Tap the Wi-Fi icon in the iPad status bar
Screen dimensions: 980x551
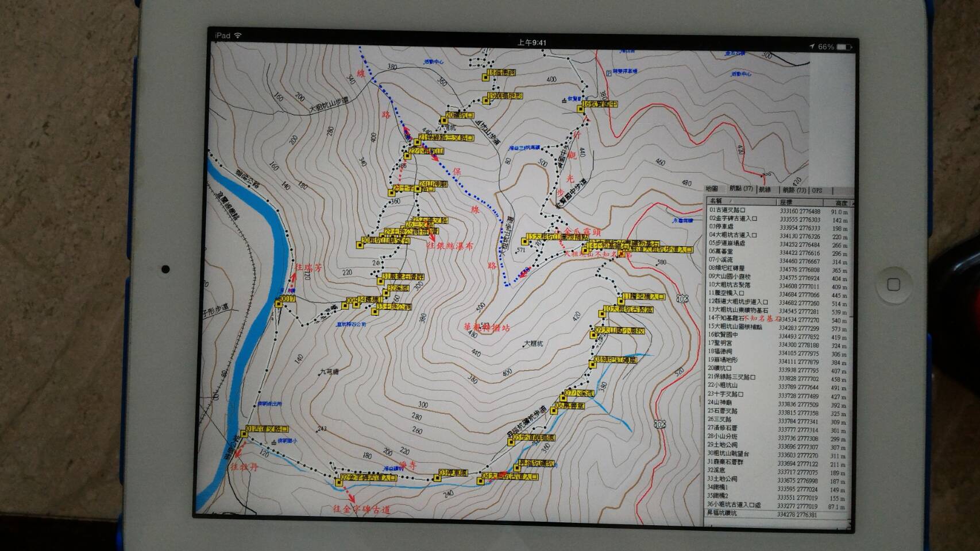point(238,36)
